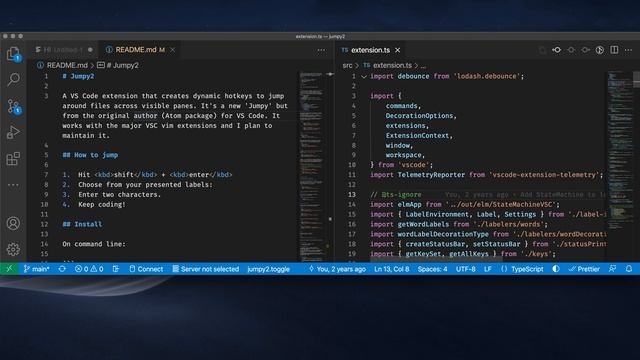Image resolution: width=640 pixels, height=360 pixels.
Task: Click the icon after the error counts
Action: [x=116, y=269]
